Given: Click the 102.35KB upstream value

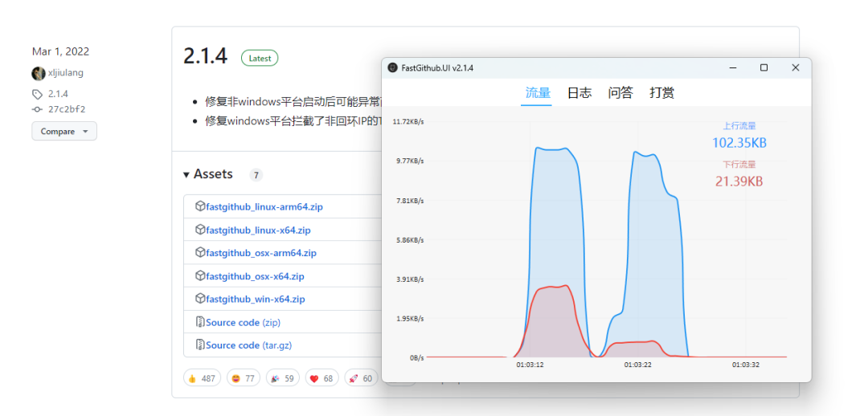Looking at the screenshot, I should coord(739,143).
